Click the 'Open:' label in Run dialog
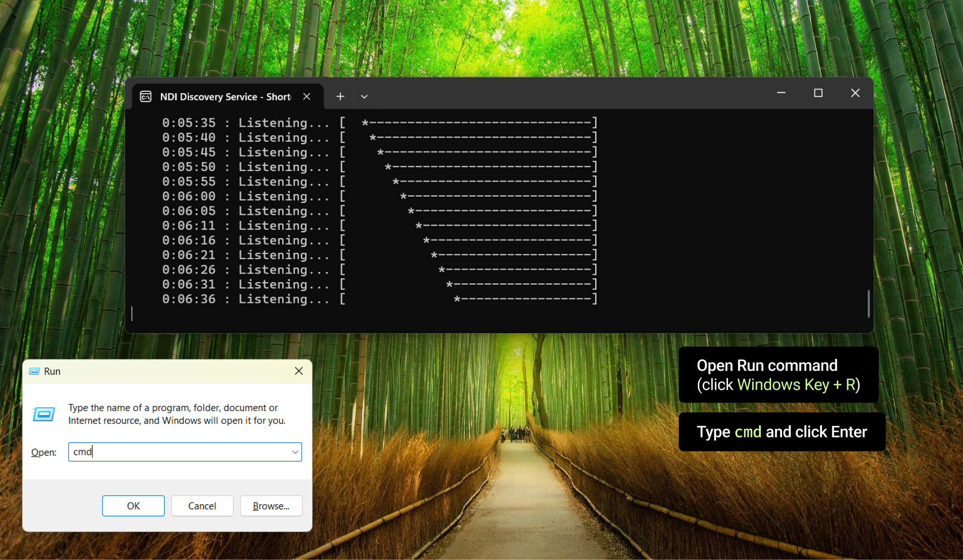 click(43, 452)
